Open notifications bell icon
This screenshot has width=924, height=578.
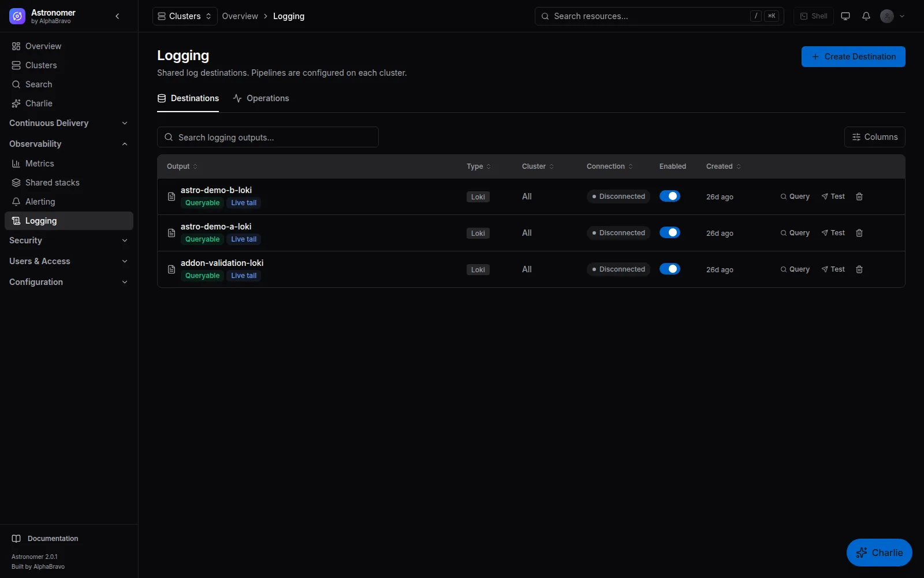(x=866, y=16)
